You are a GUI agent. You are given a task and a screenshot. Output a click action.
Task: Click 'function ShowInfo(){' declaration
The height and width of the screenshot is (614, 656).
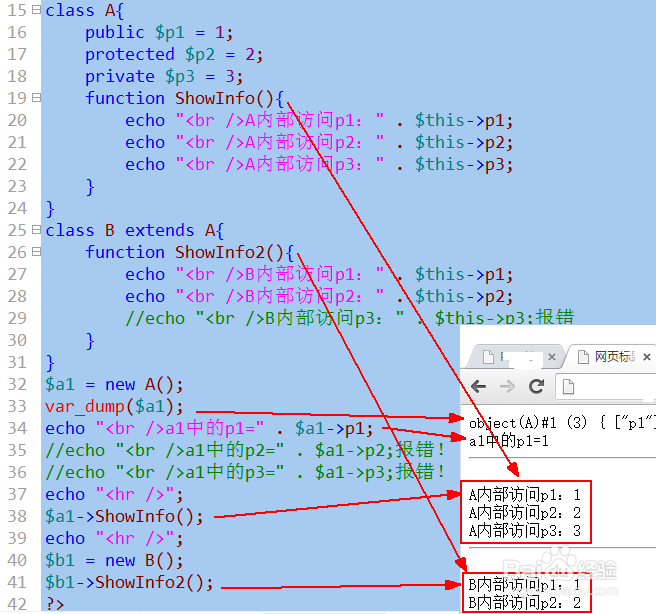[184, 98]
